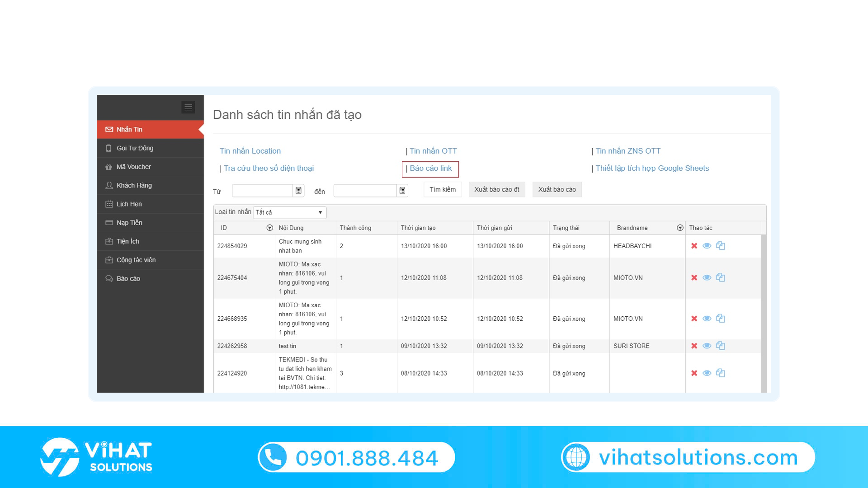Copy message 224124920 using duplicate icon
The height and width of the screenshot is (488, 868).
(x=721, y=373)
